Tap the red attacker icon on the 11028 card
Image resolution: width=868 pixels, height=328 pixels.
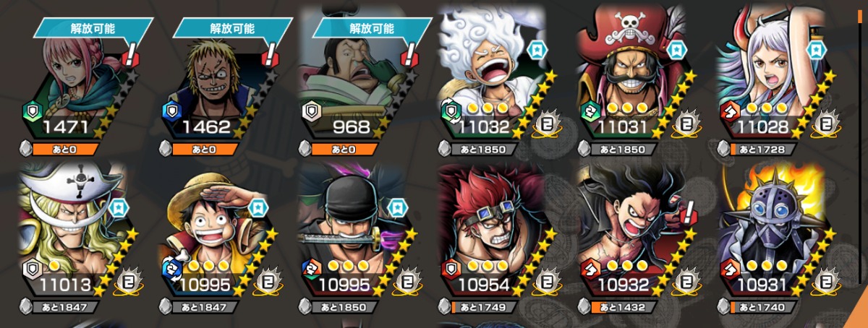point(732,112)
